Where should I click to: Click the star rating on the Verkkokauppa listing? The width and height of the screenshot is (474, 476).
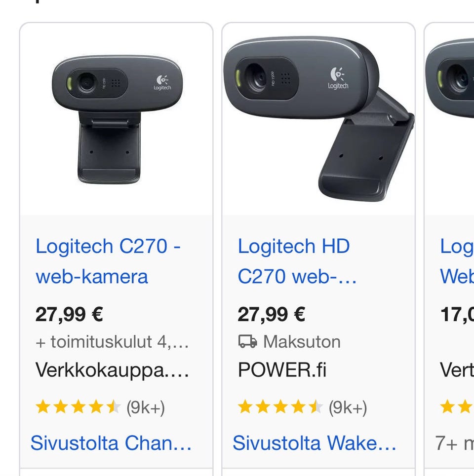(x=78, y=407)
